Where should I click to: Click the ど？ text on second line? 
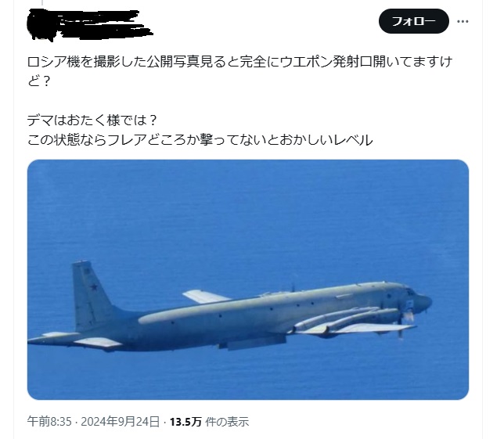click(39, 81)
